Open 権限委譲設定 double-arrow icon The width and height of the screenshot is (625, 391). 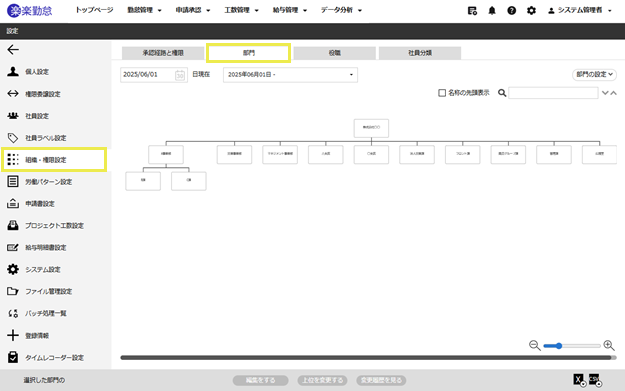[13, 94]
